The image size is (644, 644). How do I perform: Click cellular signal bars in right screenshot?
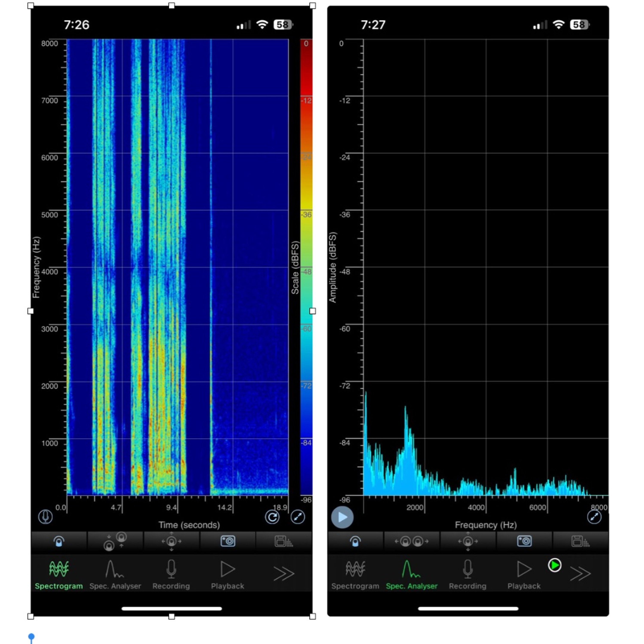tap(540, 25)
